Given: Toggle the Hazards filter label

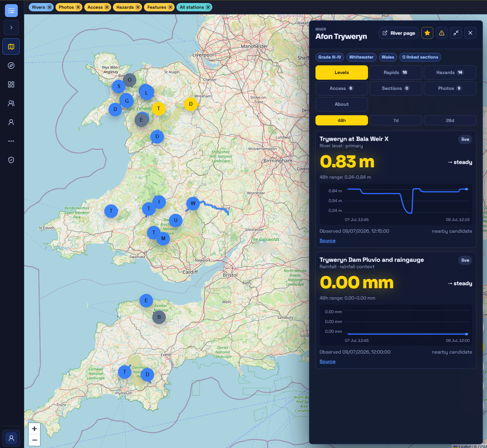Looking at the screenshot, I should [x=125, y=7].
